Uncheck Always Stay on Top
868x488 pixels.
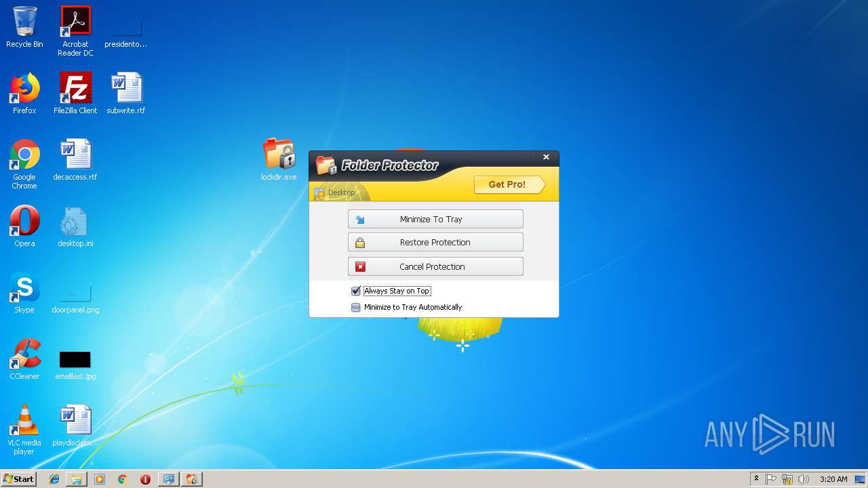tap(356, 291)
